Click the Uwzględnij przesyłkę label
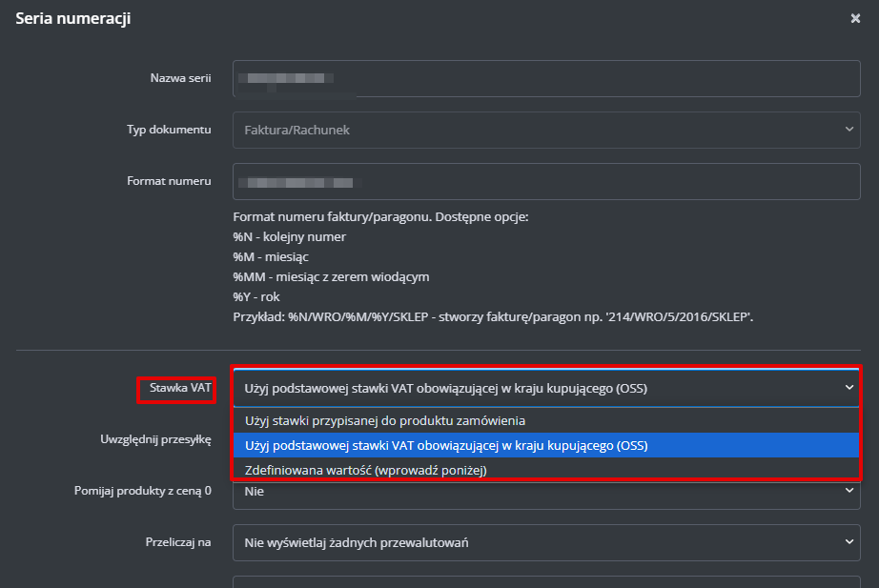 [x=155, y=440]
